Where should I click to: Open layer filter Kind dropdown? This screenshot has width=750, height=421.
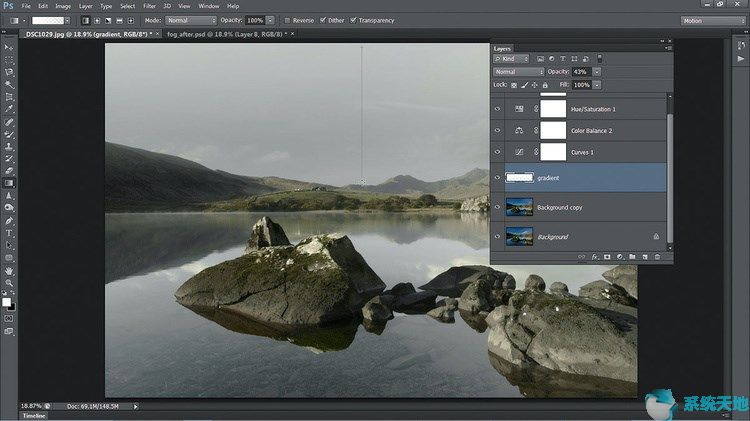(511, 59)
